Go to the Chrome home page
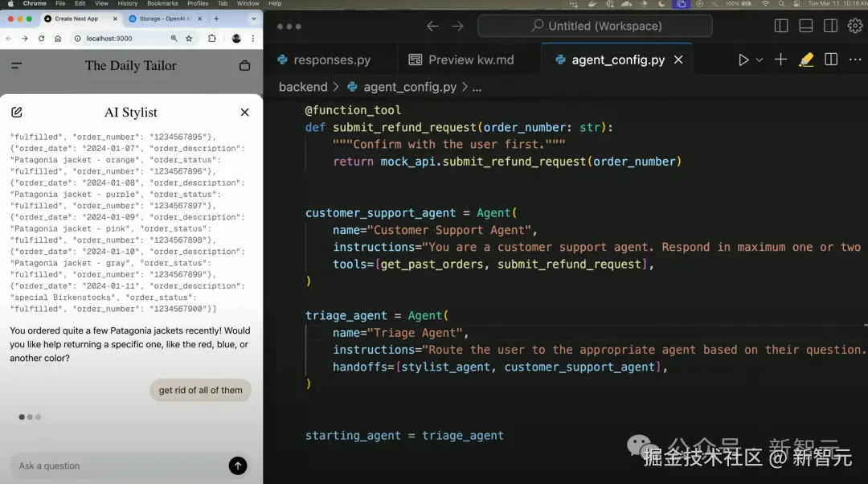The image size is (868, 484). tap(58, 39)
